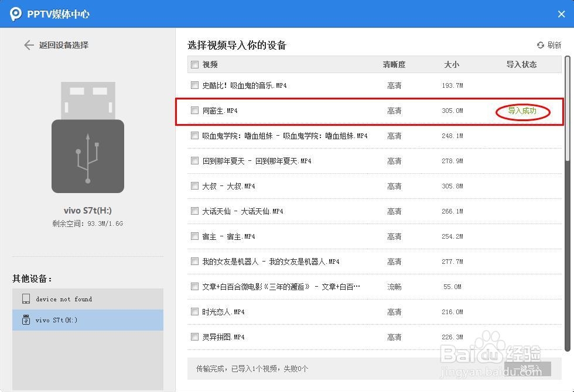Check the box for 时光恋人.MP4
Viewport: 574px width, 392px height.
pyautogui.click(x=194, y=311)
